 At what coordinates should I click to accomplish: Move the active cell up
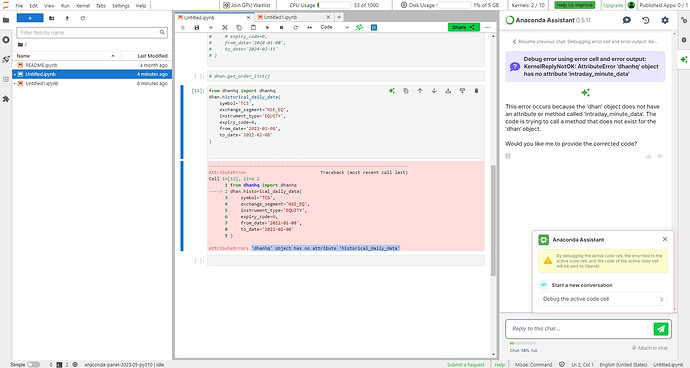(x=420, y=91)
